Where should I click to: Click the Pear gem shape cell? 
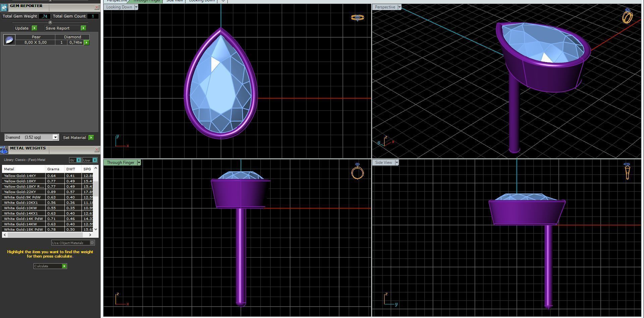(x=36, y=37)
